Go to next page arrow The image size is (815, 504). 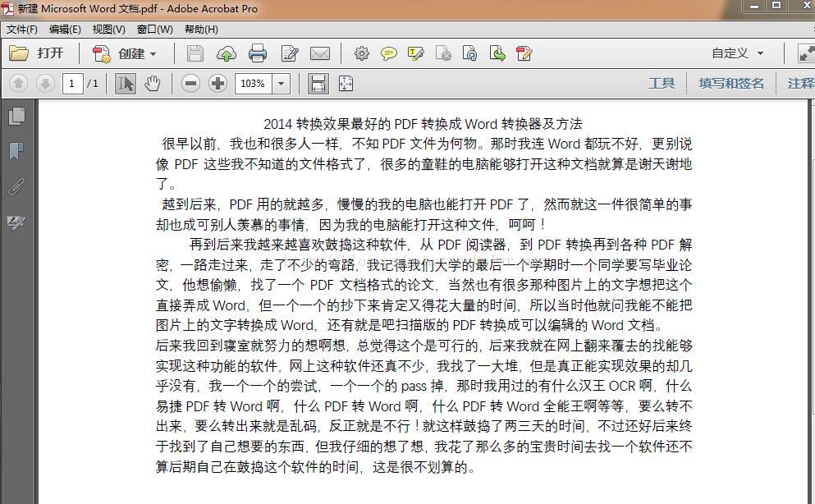45,83
